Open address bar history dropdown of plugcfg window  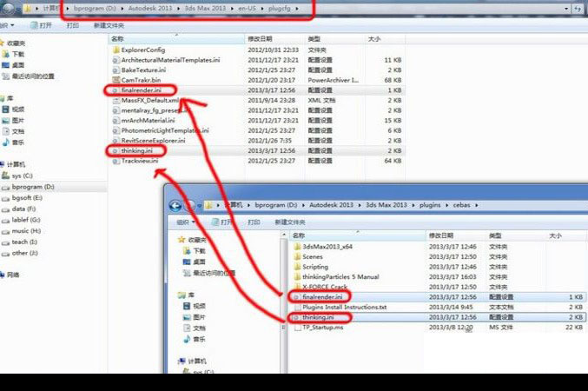pos(566,9)
